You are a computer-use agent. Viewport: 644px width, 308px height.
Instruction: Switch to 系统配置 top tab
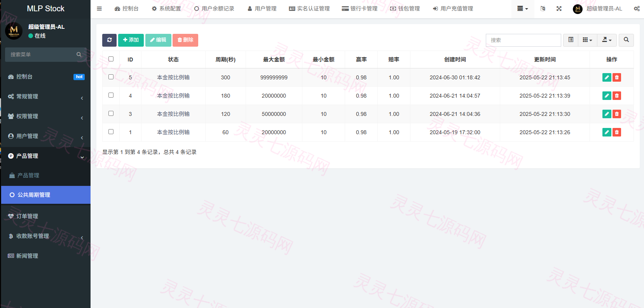(166, 9)
